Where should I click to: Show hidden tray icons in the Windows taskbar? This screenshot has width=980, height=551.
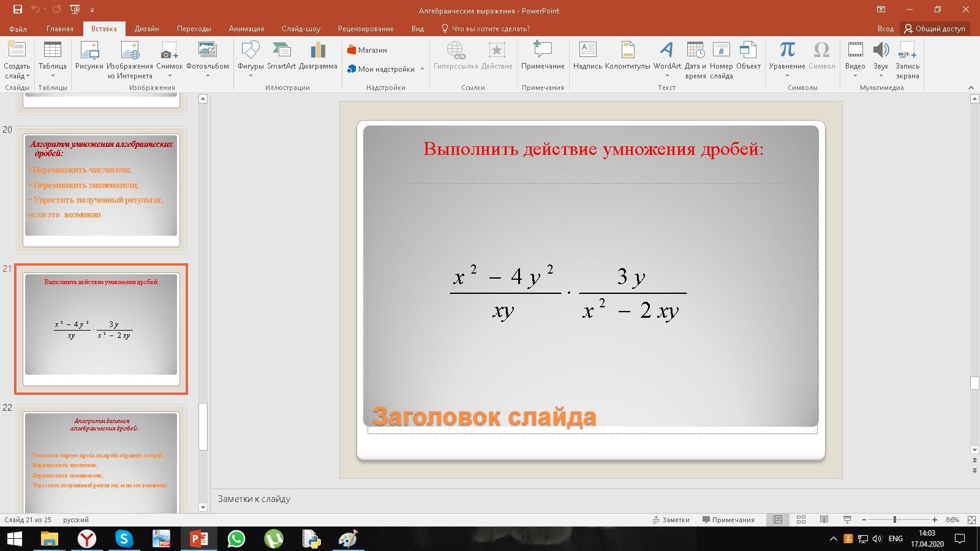pyautogui.click(x=833, y=539)
